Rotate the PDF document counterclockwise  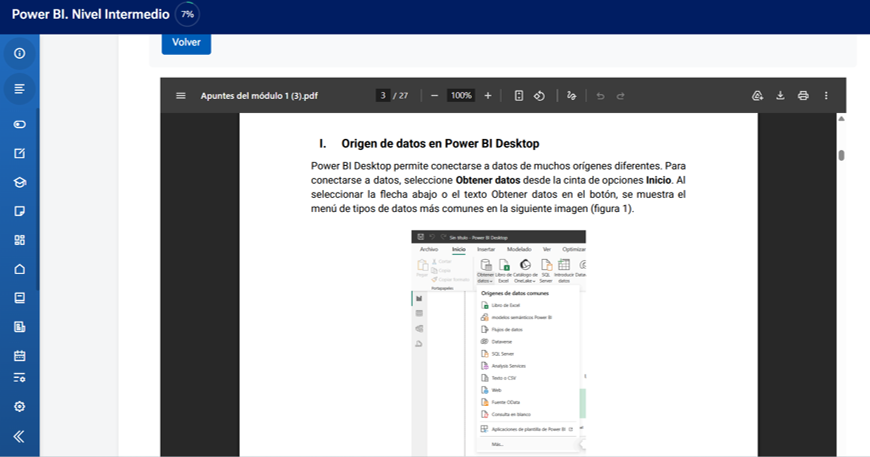(539, 96)
